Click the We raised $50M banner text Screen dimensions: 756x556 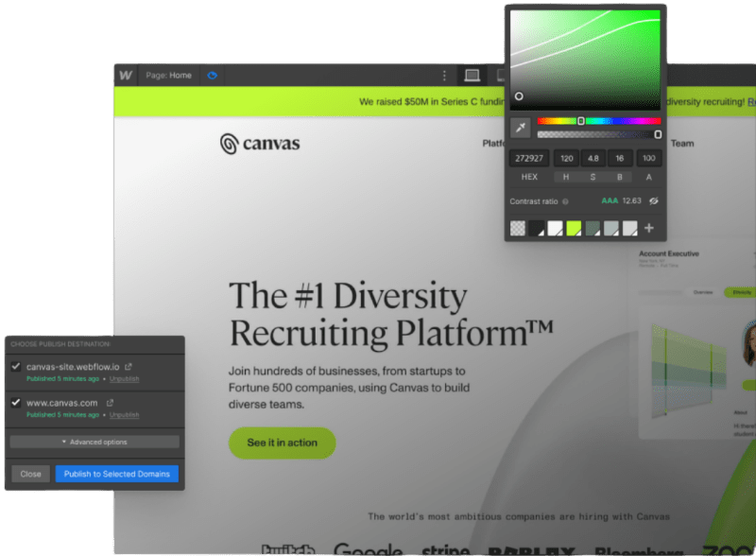[432, 102]
